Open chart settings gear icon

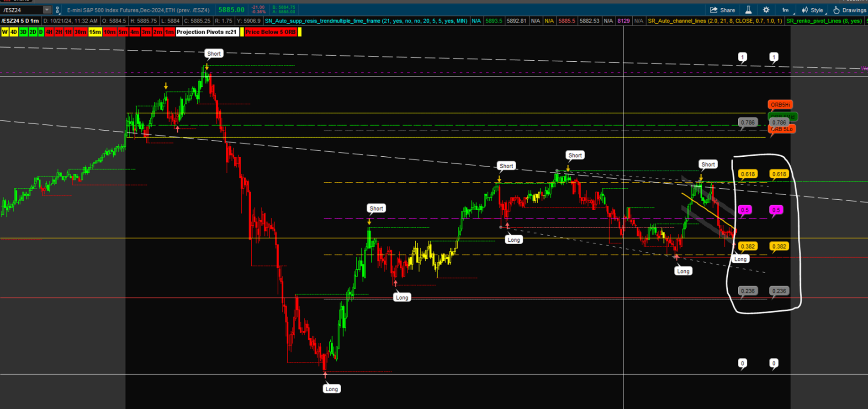pyautogui.click(x=766, y=10)
